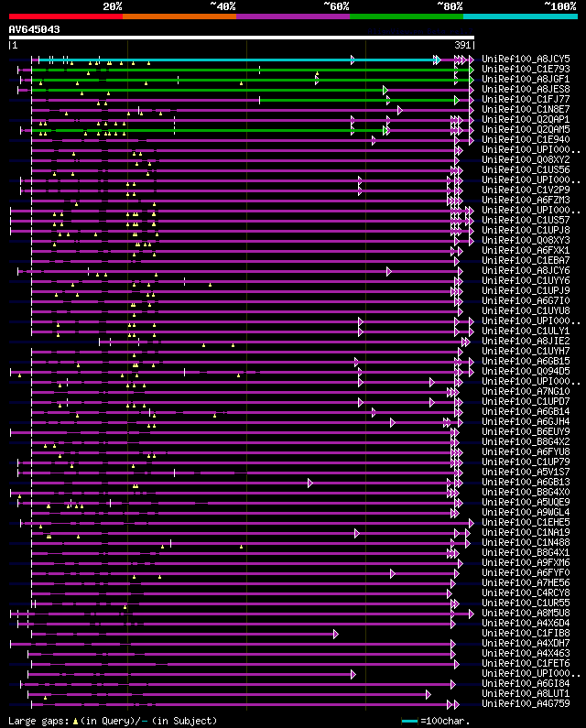586x728 pixels.
Task: Select the UniRef100_A8JIE2 label
Action: point(526,341)
